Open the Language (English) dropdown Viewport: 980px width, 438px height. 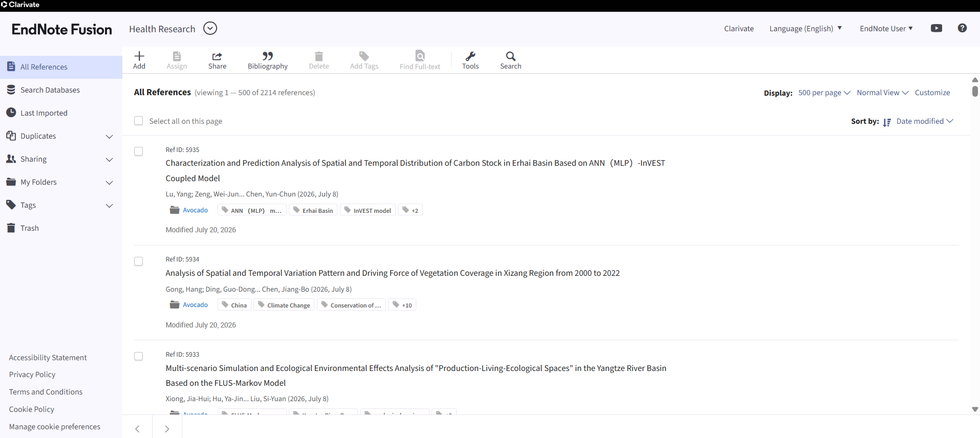tap(805, 29)
